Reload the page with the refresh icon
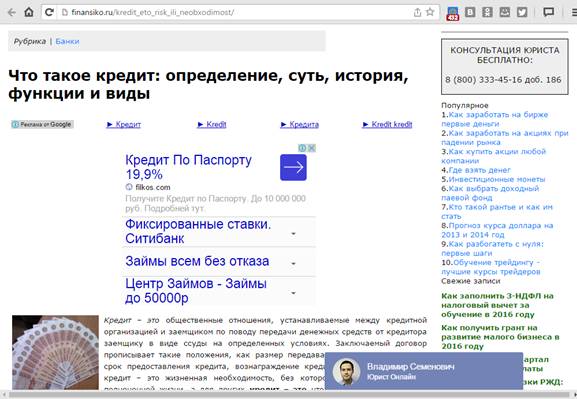577x399 pixels. click(49, 13)
